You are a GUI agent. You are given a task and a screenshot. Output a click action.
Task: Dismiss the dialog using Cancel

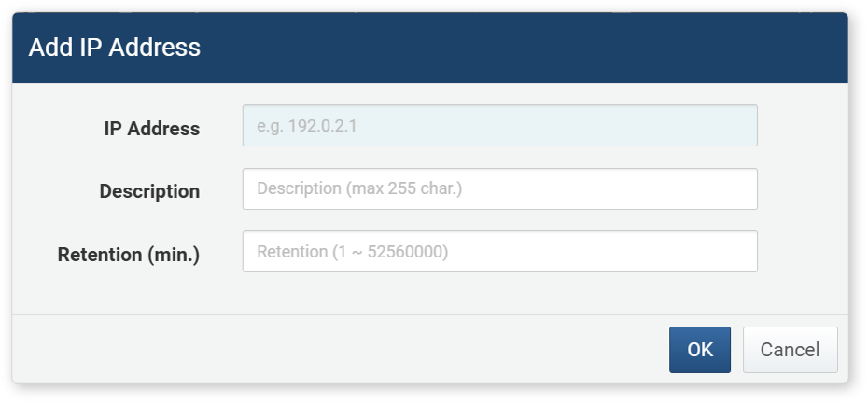(x=790, y=350)
